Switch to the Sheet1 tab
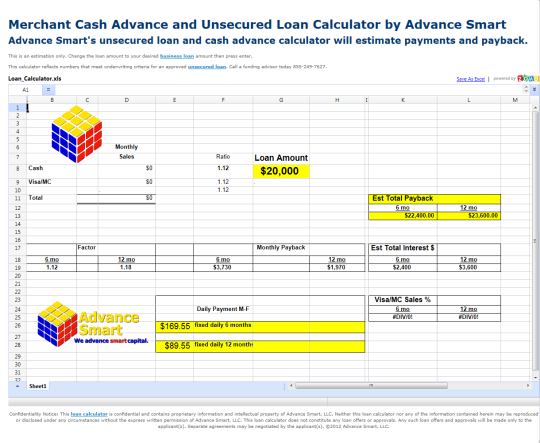The width and height of the screenshot is (540, 443). 38,386
